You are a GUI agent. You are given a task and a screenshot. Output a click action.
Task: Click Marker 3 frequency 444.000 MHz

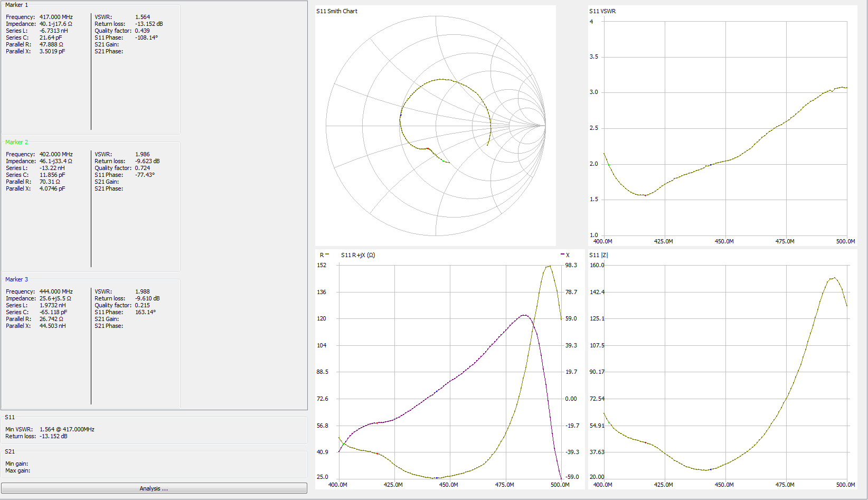(x=56, y=291)
